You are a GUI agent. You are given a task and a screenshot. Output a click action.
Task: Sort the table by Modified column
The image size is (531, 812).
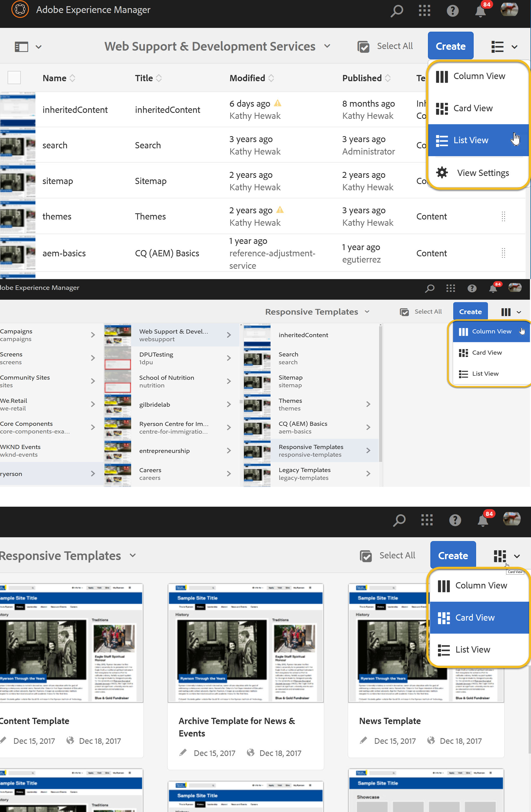[252, 78]
